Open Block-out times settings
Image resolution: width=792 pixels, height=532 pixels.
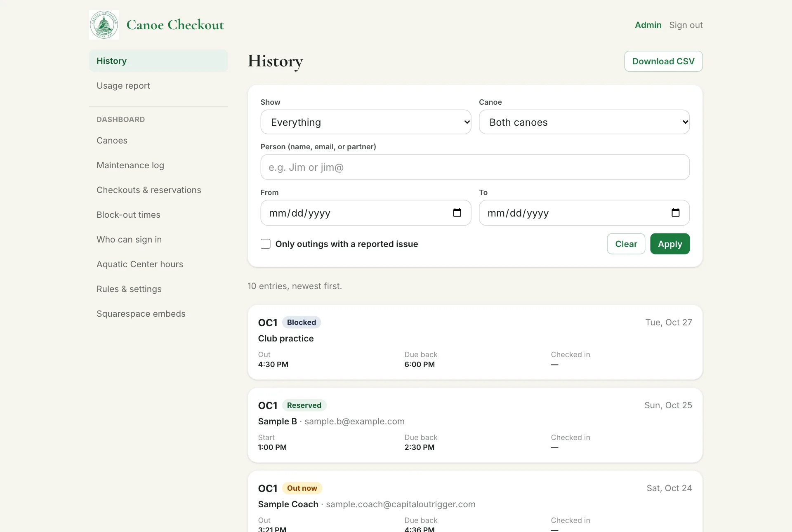[128, 215]
